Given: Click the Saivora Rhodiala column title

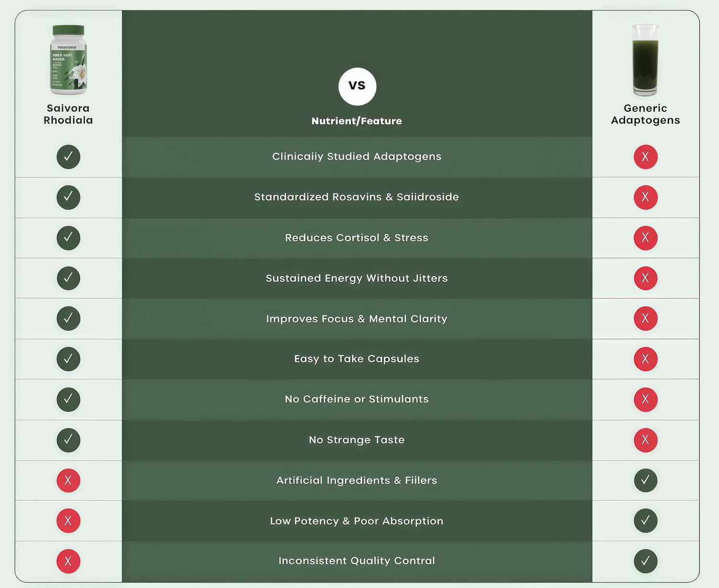Looking at the screenshot, I should pyautogui.click(x=69, y=114).
